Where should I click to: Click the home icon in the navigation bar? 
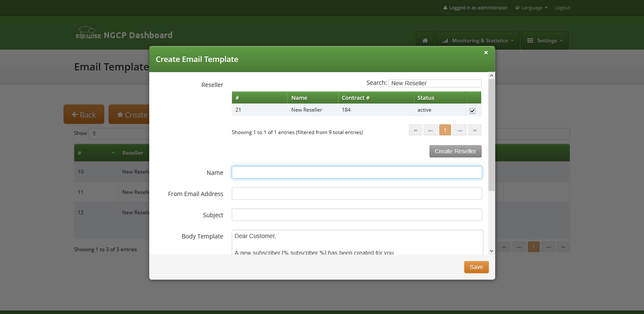425,40
